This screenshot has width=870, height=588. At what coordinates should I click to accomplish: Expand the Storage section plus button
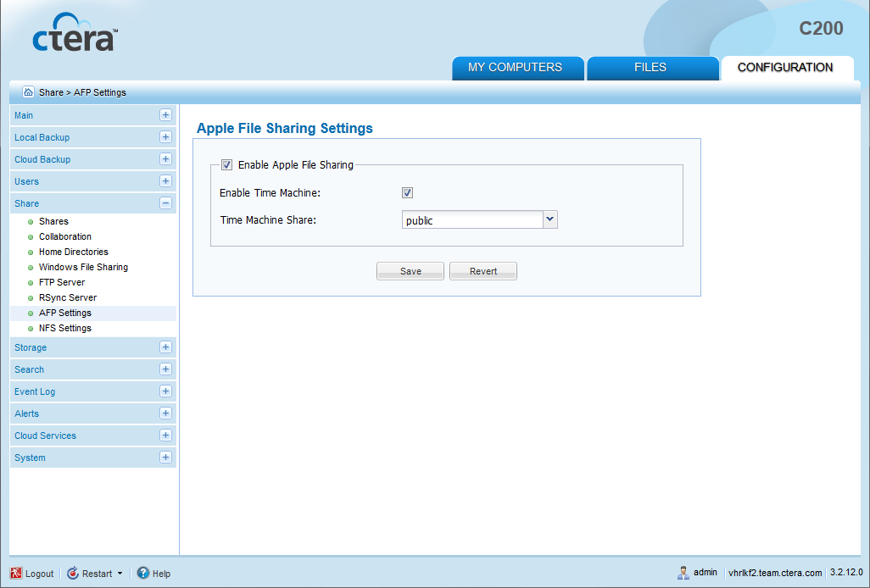(x=165, y=347)
